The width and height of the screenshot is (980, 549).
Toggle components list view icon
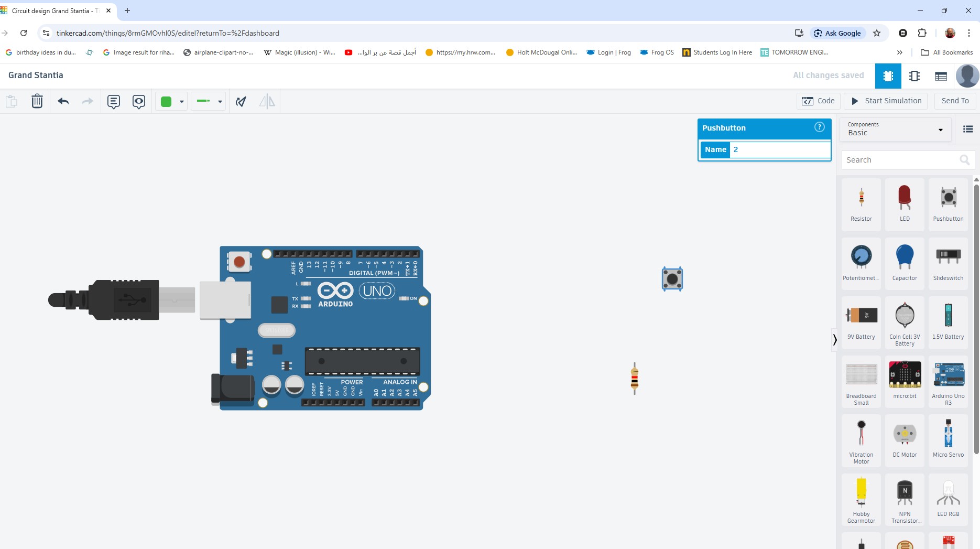[x=968, y=129]
